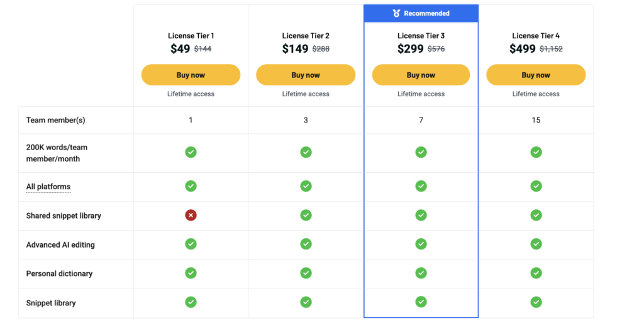This screenshot has width=644, height=328.
Task: Click the crossed-out $1,152 price
Action: coord(551,49)
